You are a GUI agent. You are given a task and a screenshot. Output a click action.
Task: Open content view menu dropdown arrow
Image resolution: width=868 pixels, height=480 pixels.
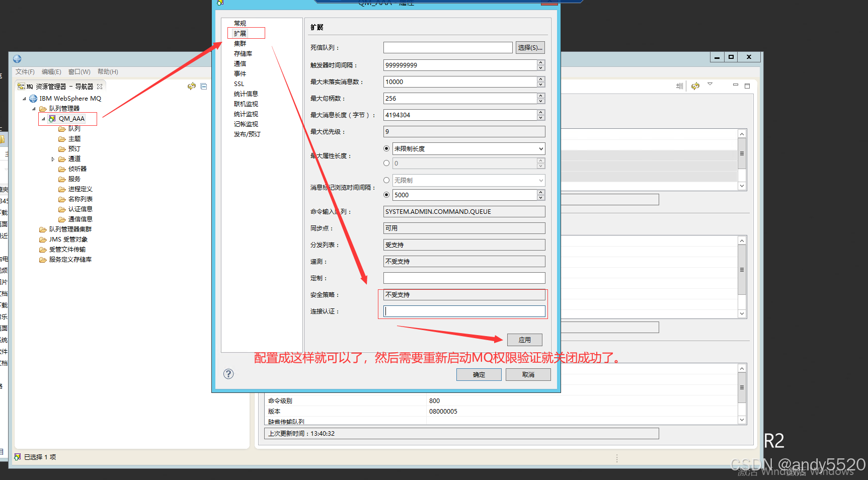[x=710, y=84]
